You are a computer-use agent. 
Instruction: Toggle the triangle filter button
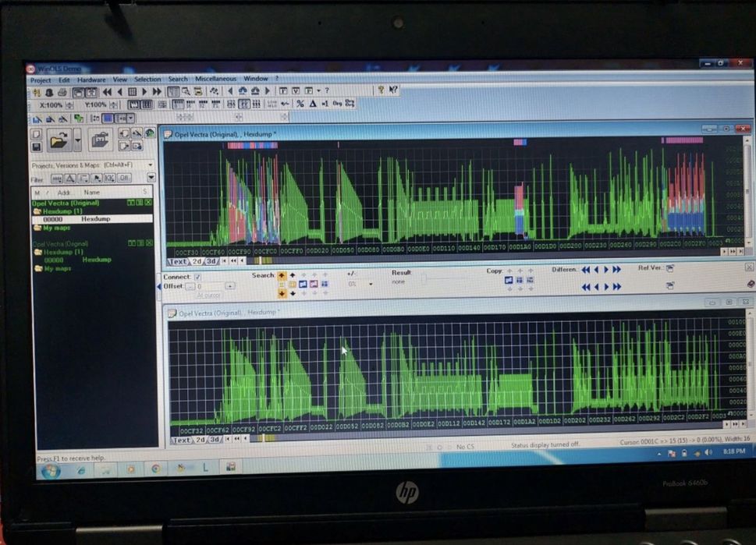[70, 179]
